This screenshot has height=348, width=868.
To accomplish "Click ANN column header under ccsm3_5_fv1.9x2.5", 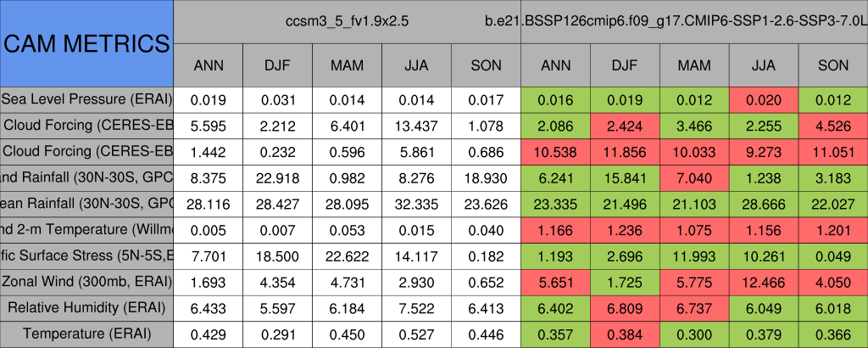I will click(x=209, y=65).
